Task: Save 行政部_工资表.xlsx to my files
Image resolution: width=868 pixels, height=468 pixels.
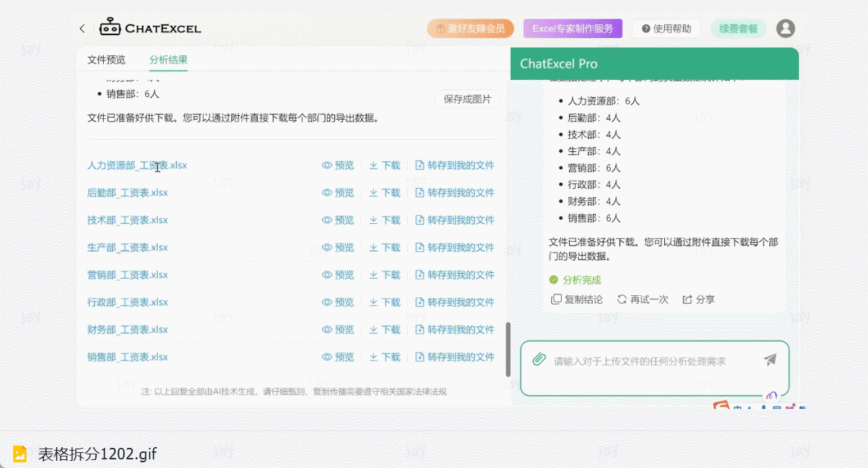Action: (455, 302)
